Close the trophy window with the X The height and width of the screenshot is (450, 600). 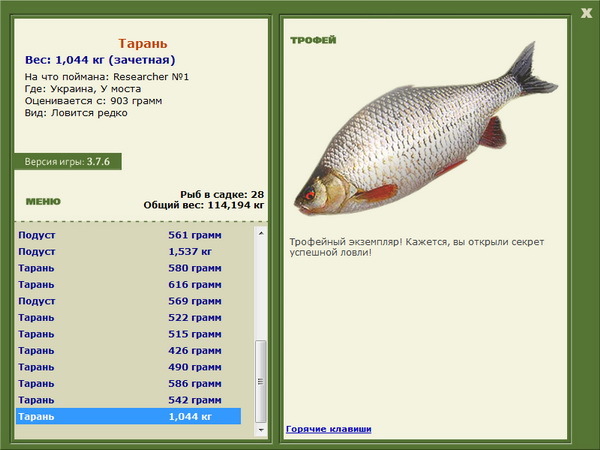pos(586,12)
